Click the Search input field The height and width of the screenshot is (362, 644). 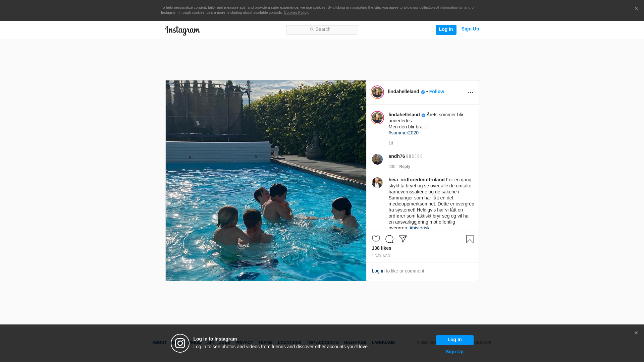[x=322, y=29]
